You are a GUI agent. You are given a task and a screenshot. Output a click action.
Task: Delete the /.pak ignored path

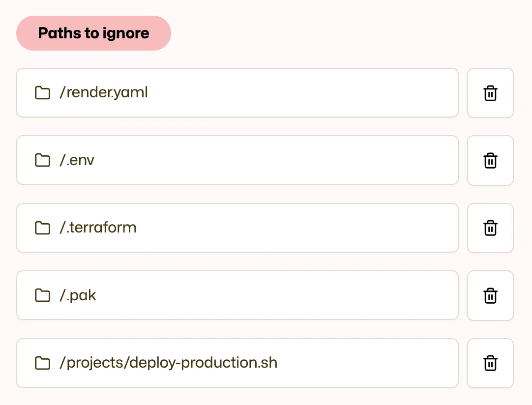point(490,295)
